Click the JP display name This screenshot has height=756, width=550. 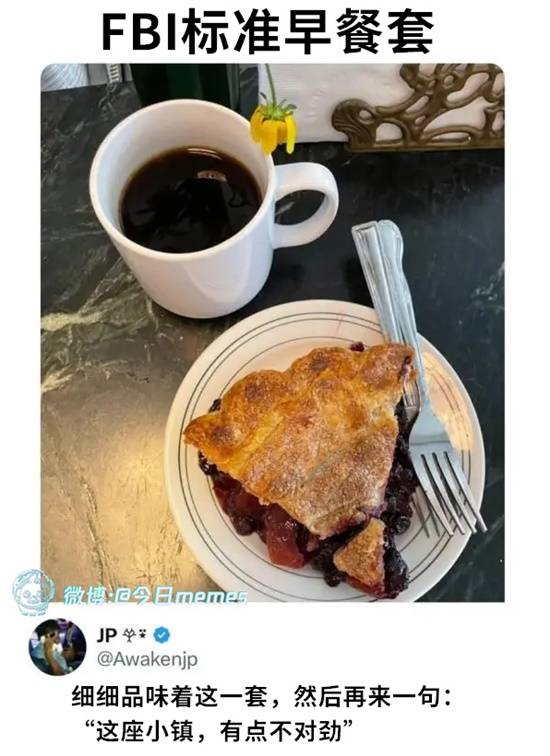pyautogui.click(x=107, y=636)
